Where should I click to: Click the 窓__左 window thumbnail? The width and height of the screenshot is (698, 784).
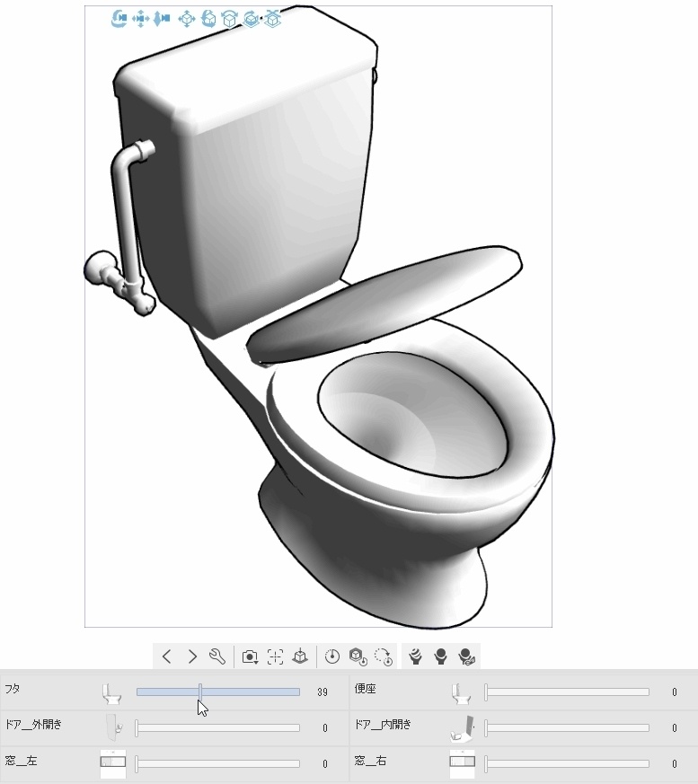point(113,763)
